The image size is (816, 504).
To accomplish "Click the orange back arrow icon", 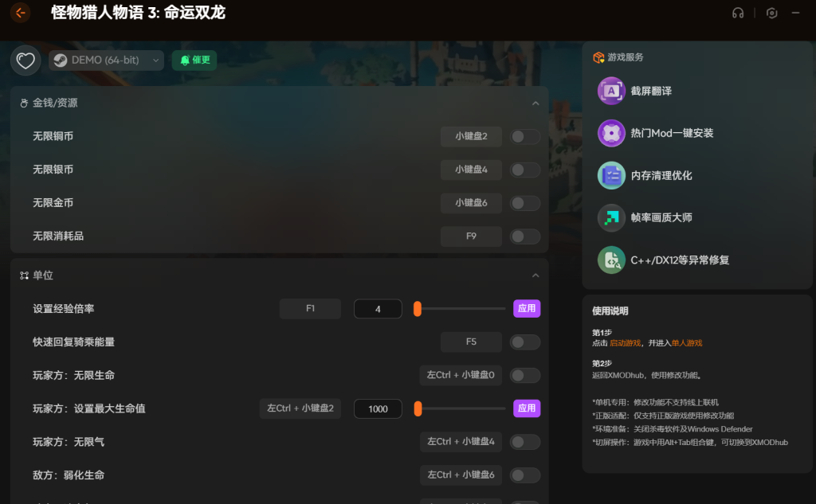I will pos(21,13).
